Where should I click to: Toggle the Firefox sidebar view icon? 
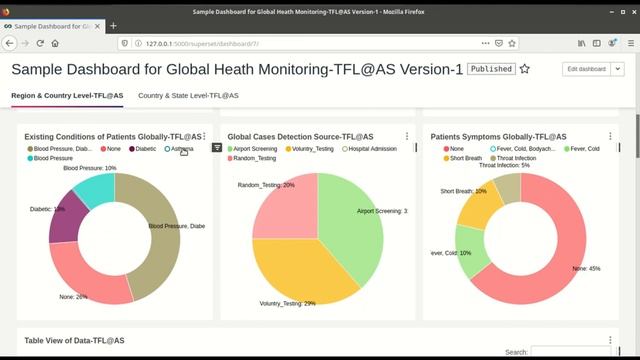pos(596,43)
